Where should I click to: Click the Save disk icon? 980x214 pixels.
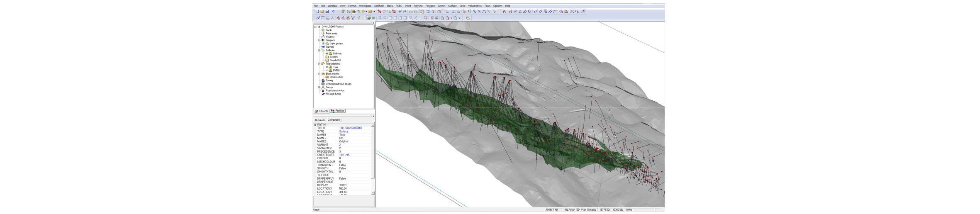(327, 12)
